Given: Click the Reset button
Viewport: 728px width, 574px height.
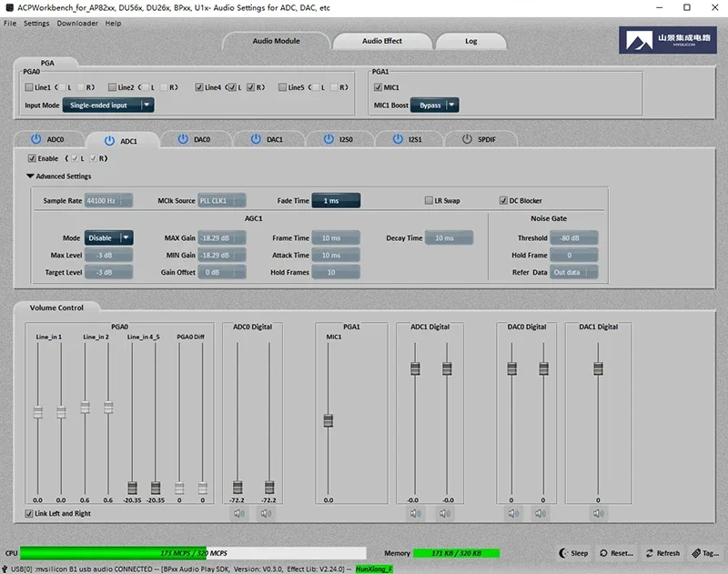Looking at the screenshot, I should 616,553.
